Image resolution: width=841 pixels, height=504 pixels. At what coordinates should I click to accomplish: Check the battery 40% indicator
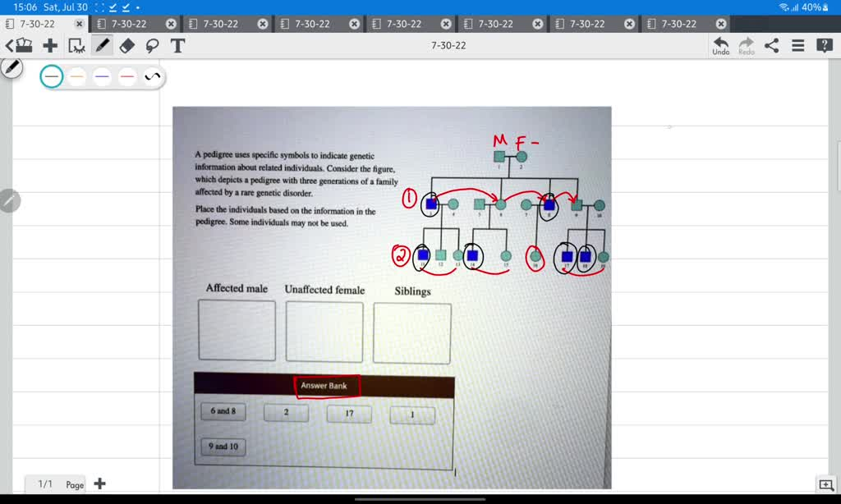(x=815, y=7)
